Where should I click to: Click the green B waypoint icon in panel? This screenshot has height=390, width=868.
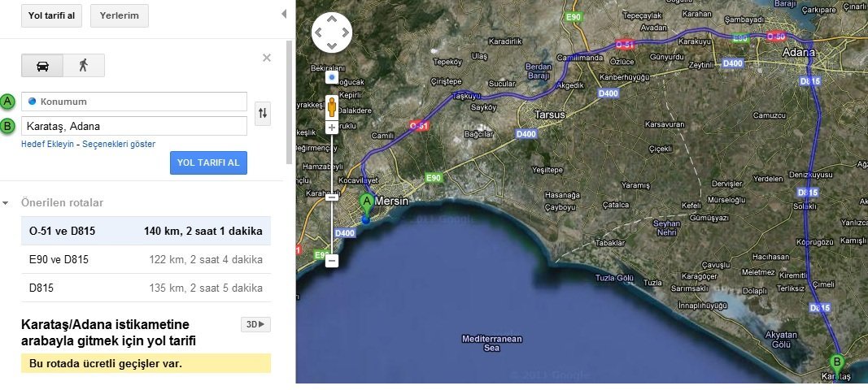[x=7, y=126]
